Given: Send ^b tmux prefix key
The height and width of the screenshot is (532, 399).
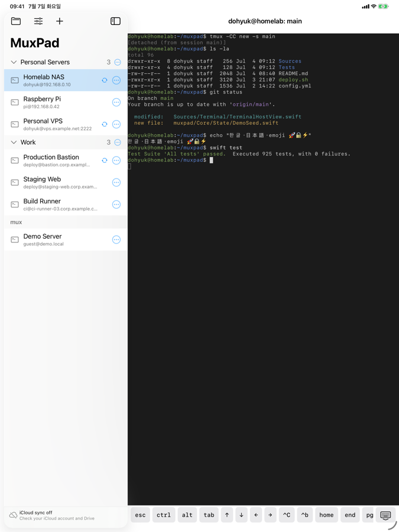Looking at the screenshot, I should pyautogui.click(x=304, y=515).
